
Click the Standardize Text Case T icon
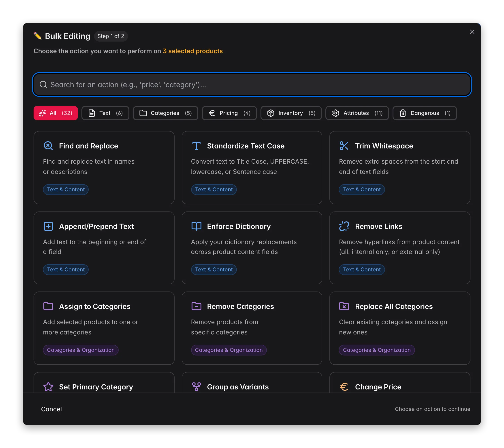pos(196,146)
